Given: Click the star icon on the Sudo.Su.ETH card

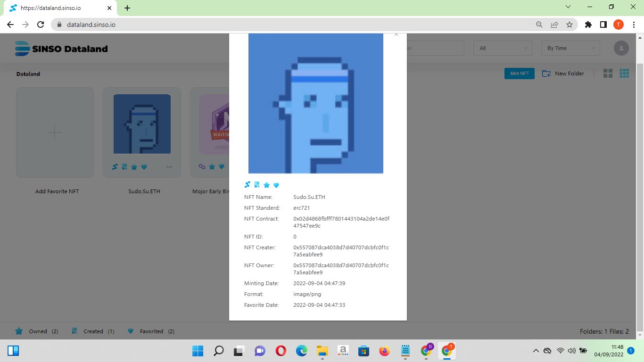Looking at the screenshot, I should pyautogui.click(x=134, y=167).
